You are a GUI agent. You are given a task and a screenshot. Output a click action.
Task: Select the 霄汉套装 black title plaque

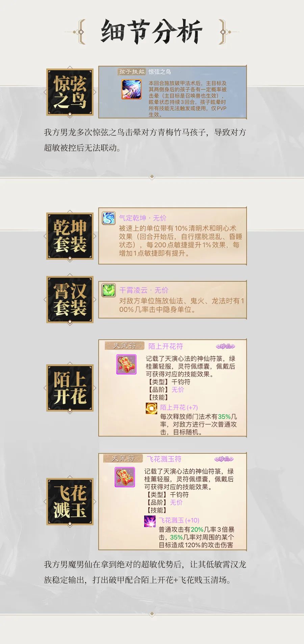(x=70, y=300)
